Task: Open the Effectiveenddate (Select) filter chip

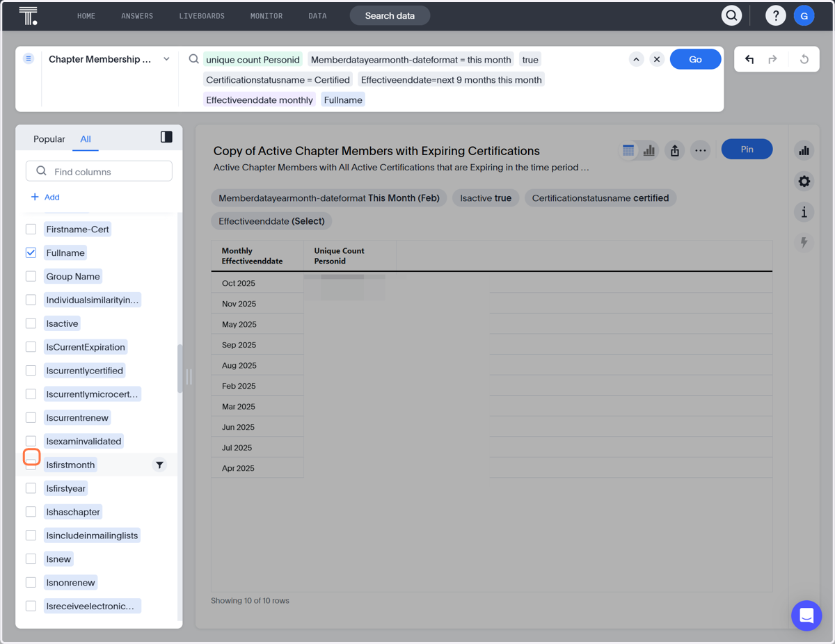Action: (271, 221)
